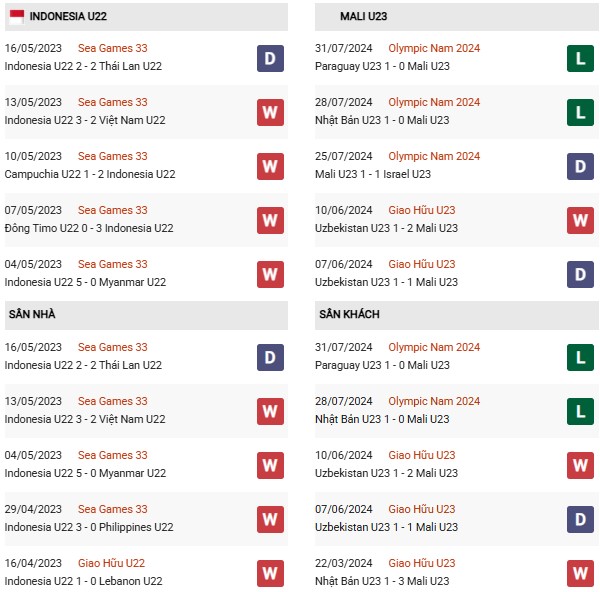The width and height of the screenshot is (600, 592).
Task: Open Giao Hữu U22 link dated 16/04/2023
Action: (112, 563)
